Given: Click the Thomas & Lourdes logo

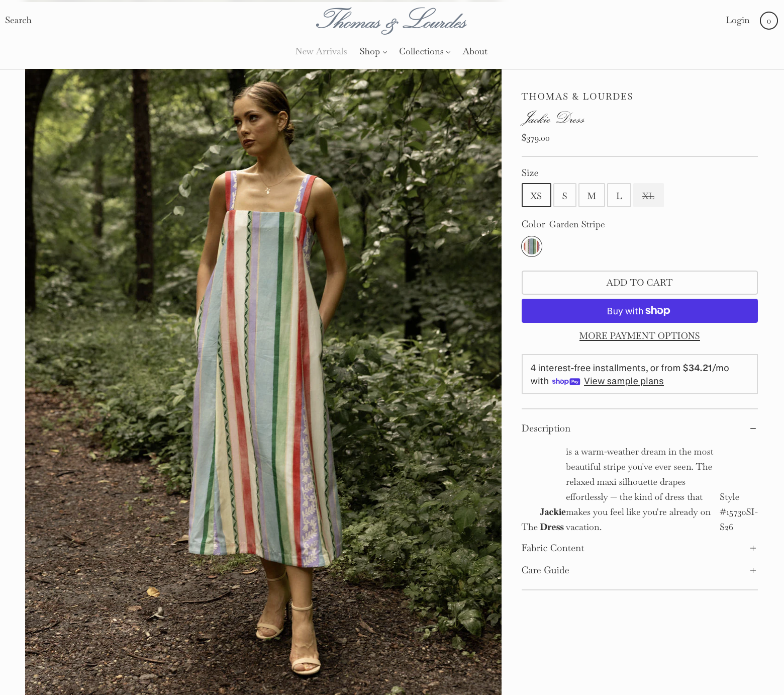Looking at the screenshot, I should (x=391, y=21).
